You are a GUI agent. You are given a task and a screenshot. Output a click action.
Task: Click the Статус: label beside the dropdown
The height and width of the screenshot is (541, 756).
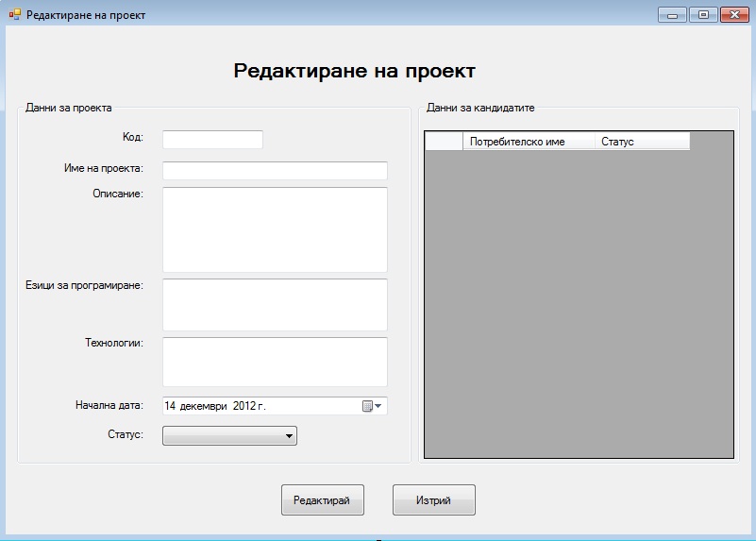coord(126,434)
